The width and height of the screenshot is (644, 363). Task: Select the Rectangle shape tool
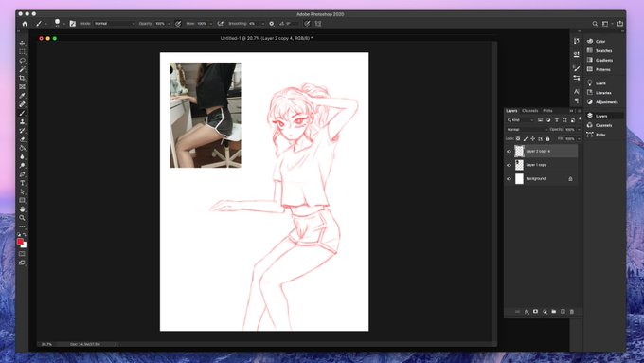tap(22, 200)
